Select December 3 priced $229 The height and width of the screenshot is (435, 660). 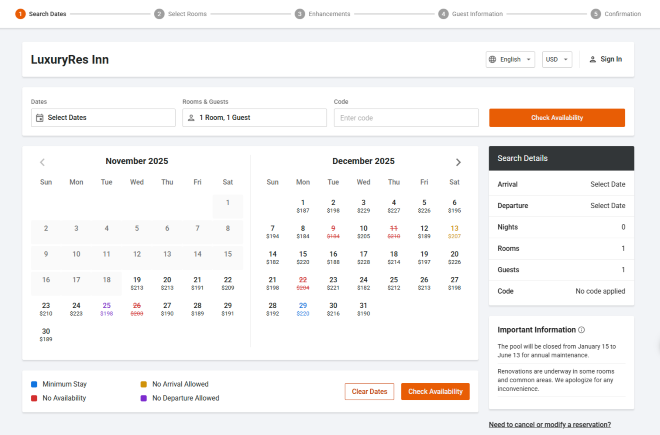tap(363, 206)
